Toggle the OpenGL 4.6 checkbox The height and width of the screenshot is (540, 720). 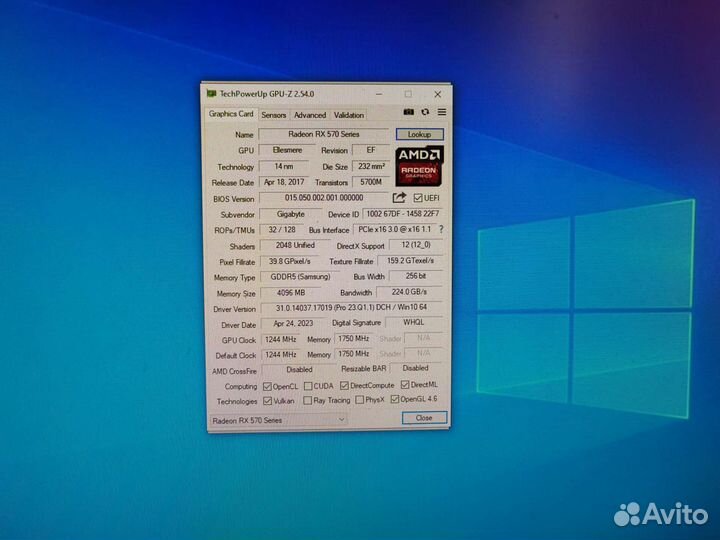395,399
